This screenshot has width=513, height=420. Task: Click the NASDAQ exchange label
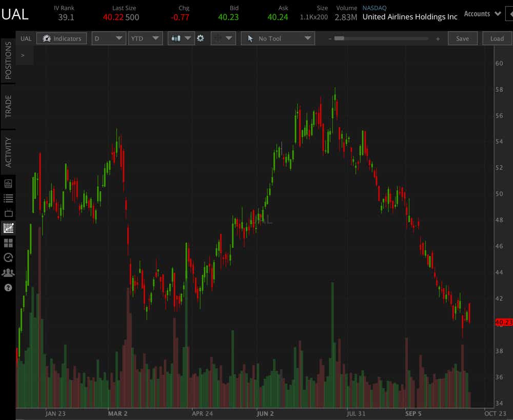(x=374, y=8)
